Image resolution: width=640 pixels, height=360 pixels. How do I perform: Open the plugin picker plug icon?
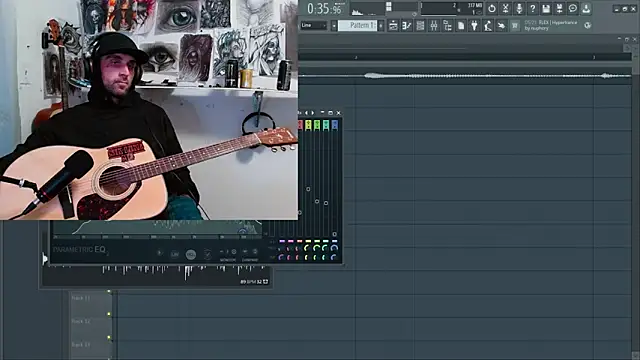tap(474, 26)
